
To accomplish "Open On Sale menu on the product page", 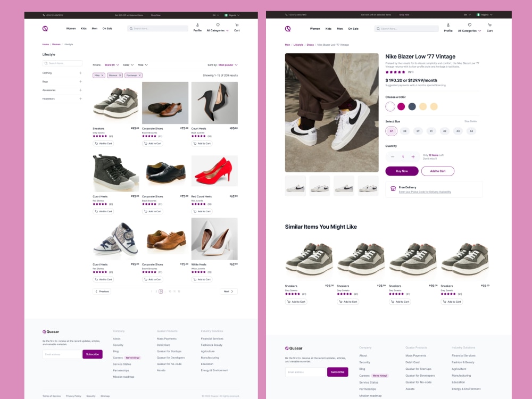I will pyautogui.click(x=353, y=29).
